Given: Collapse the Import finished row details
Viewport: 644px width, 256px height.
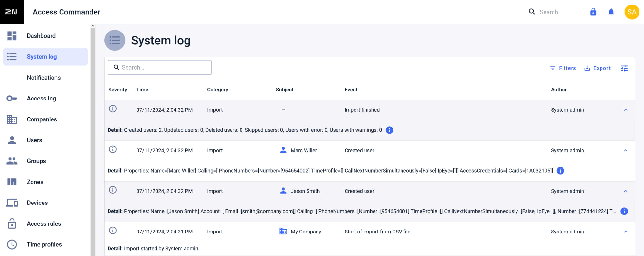Looking at the screenshot, I should [x=626, y=110].
